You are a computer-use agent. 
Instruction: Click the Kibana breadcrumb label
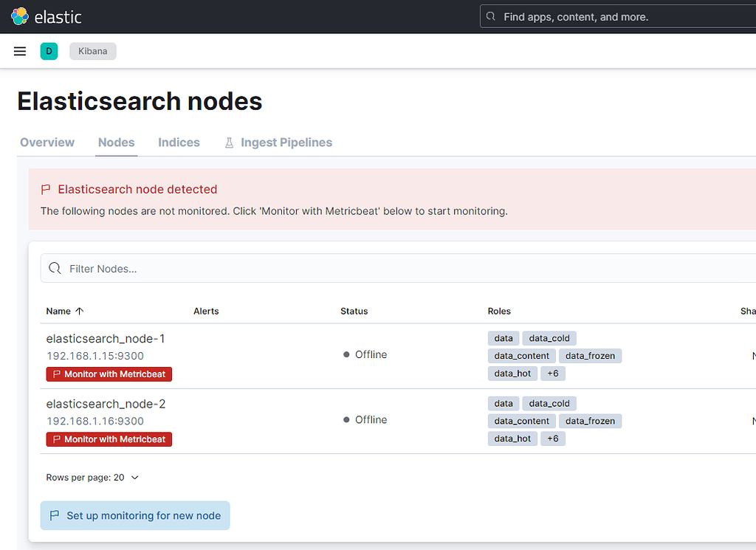[x=92, y=51]
